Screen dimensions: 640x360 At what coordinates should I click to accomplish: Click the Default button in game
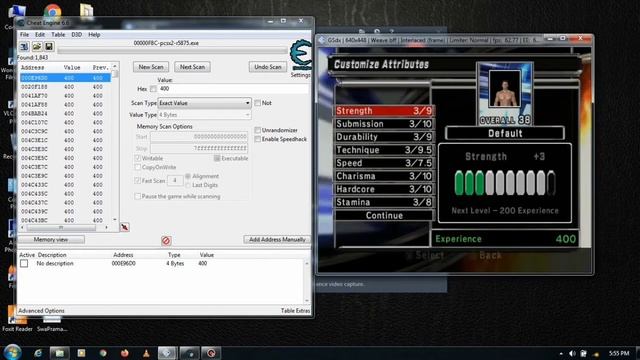[x=505, y=133]
